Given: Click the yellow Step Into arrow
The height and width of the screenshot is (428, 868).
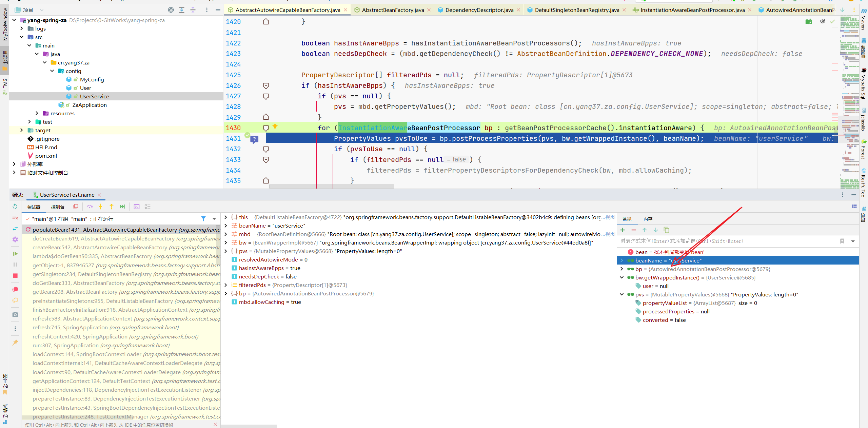Looking at the screenshot, I should [x=100, y=207].
